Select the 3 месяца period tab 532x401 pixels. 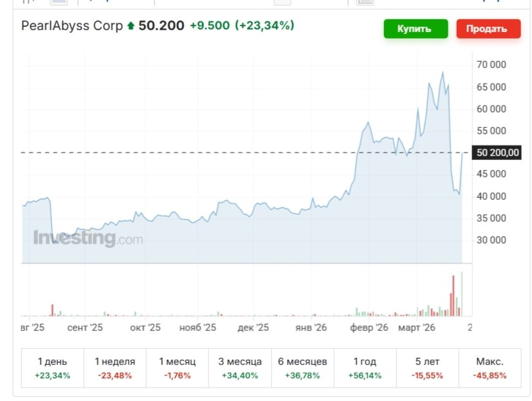[x=240, y=368]
